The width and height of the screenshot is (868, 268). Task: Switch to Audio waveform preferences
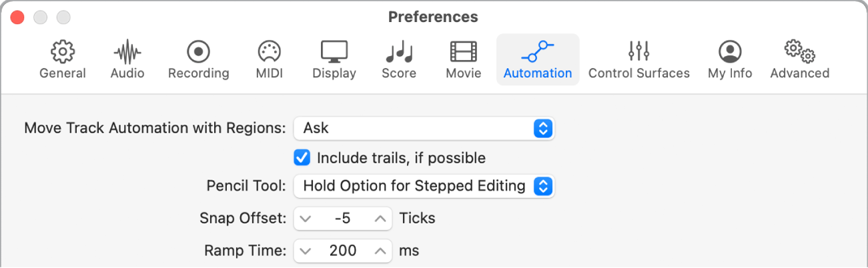pos(127,51)
